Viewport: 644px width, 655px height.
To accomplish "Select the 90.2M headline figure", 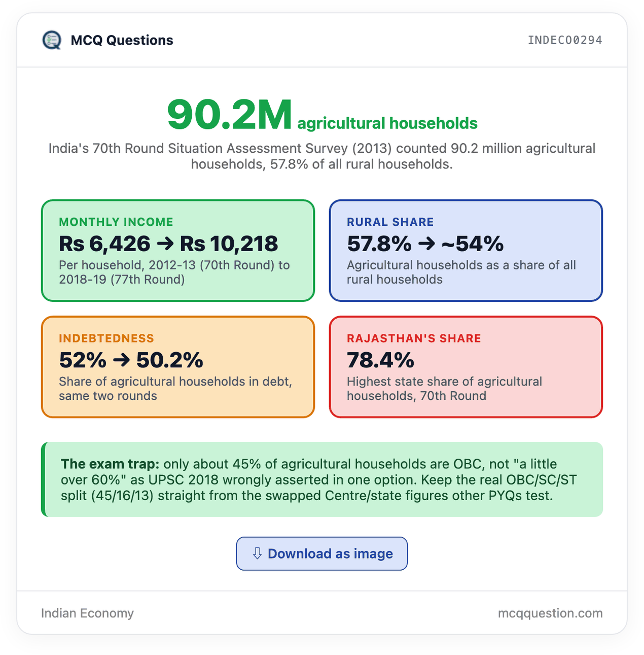I will point(230,115).
